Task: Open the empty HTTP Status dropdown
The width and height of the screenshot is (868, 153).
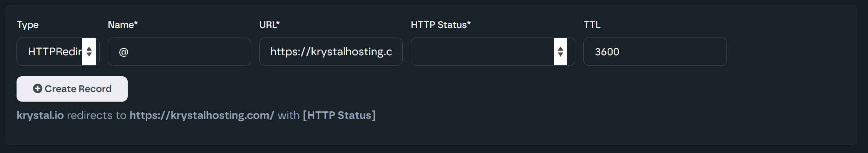Action: pyautogui.click(x=493, y=51)
